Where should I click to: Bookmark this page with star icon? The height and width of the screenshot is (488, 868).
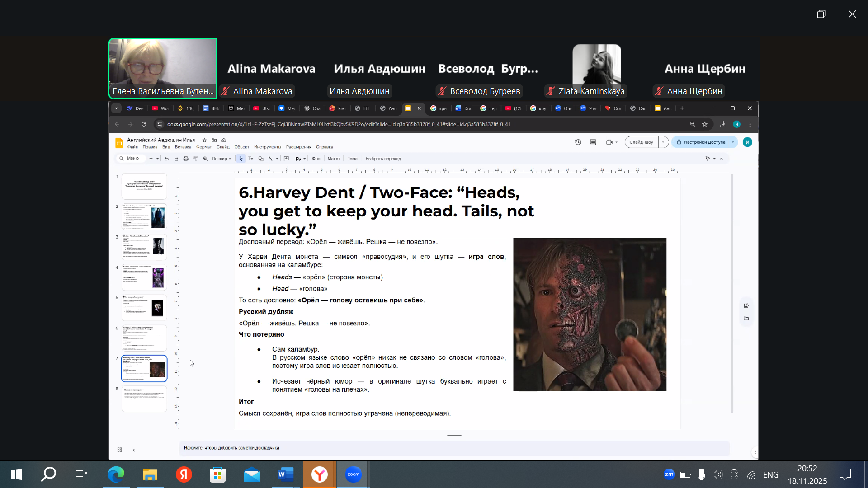coord(704,124)
